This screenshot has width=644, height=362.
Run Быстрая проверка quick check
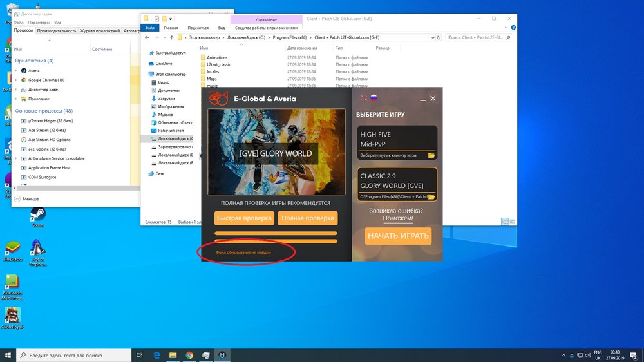click(x=244, y=218)
